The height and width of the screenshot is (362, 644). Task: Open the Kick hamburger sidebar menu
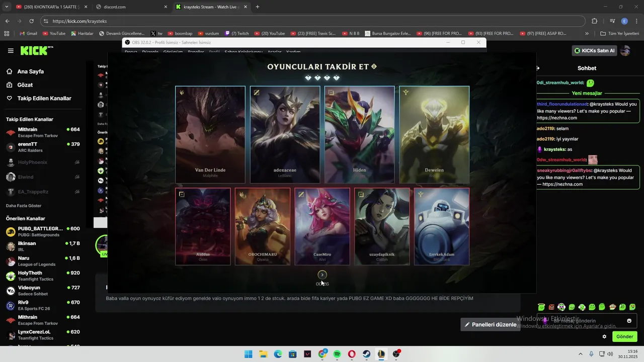pos(11,51)
